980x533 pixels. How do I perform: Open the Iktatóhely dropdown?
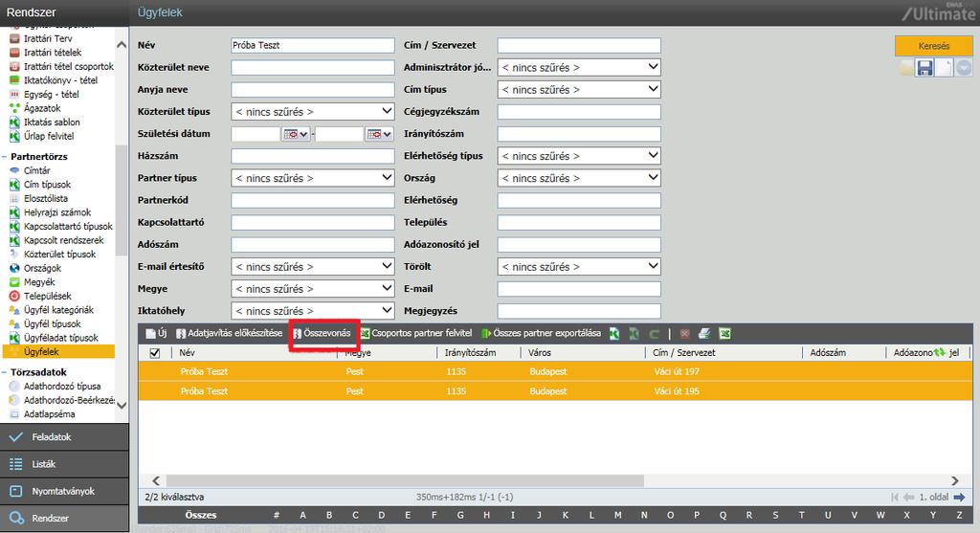[313, 311]
